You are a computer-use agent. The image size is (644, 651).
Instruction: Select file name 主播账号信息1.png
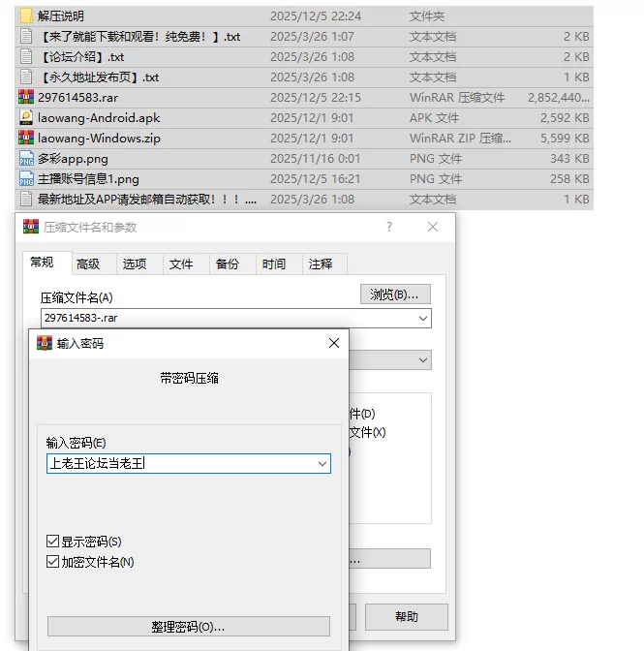pyautogui.click(x=88, y=179)
